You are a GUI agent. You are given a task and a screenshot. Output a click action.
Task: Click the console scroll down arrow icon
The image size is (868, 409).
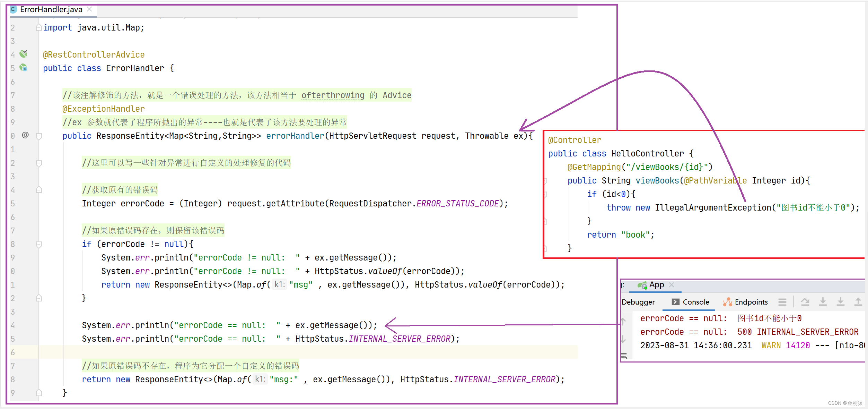624,339
